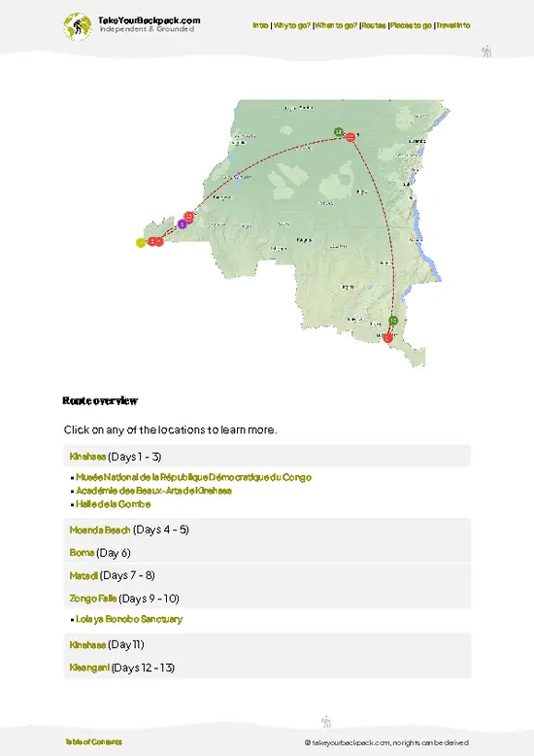Click the hiker icon below the navigation menu
Viewport: 534px width, 756px height.
point(486,52)
